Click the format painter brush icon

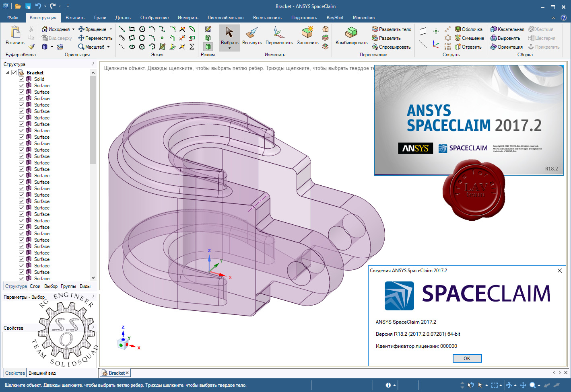click(31, 47)
